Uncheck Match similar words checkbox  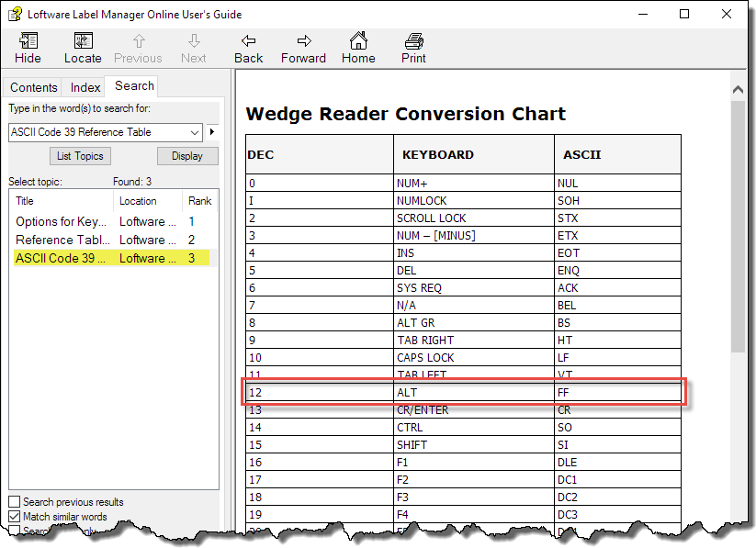14,517
